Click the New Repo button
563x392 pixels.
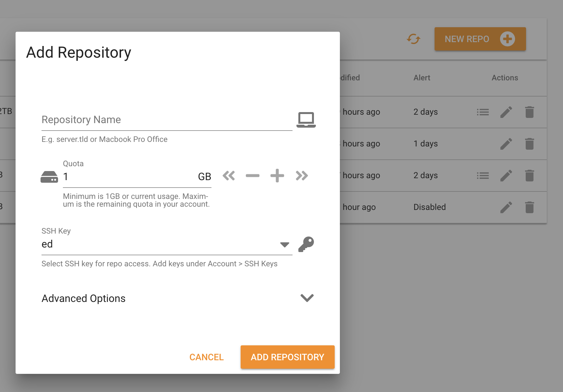pyautogui.click(x=480, y=39)
